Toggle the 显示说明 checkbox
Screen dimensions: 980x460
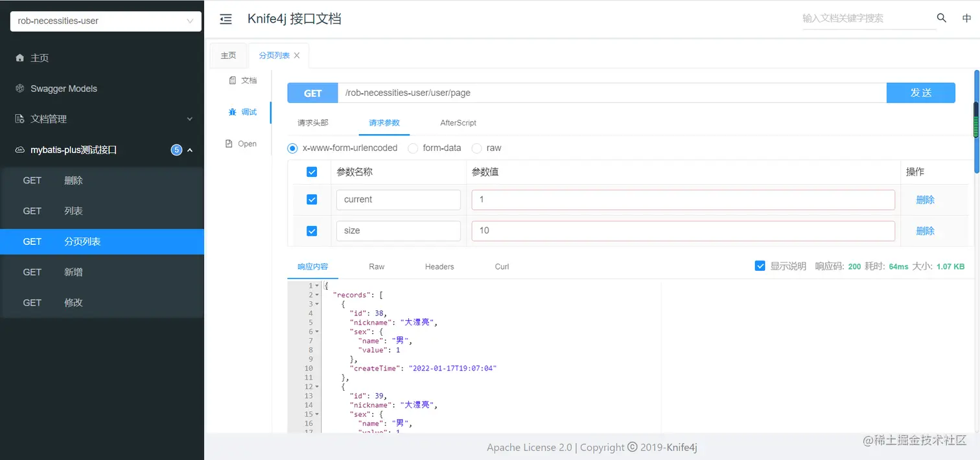[760, 266]
